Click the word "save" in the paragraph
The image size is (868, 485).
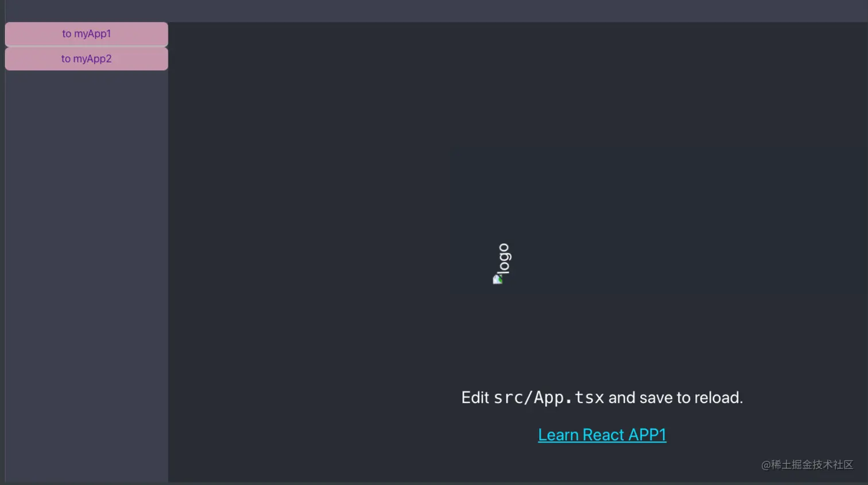pos(656,398)
